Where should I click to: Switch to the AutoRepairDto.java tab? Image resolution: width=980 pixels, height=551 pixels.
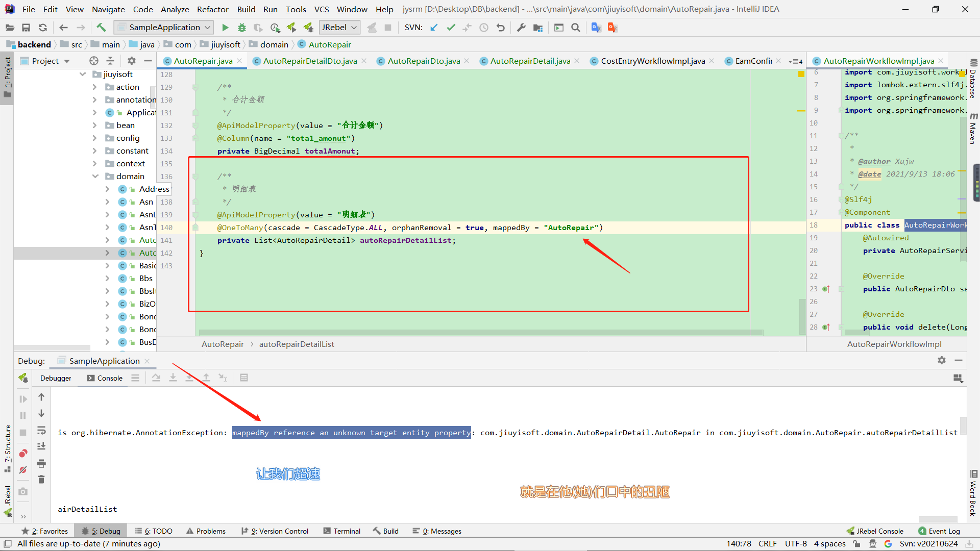(x=423, y=61)
